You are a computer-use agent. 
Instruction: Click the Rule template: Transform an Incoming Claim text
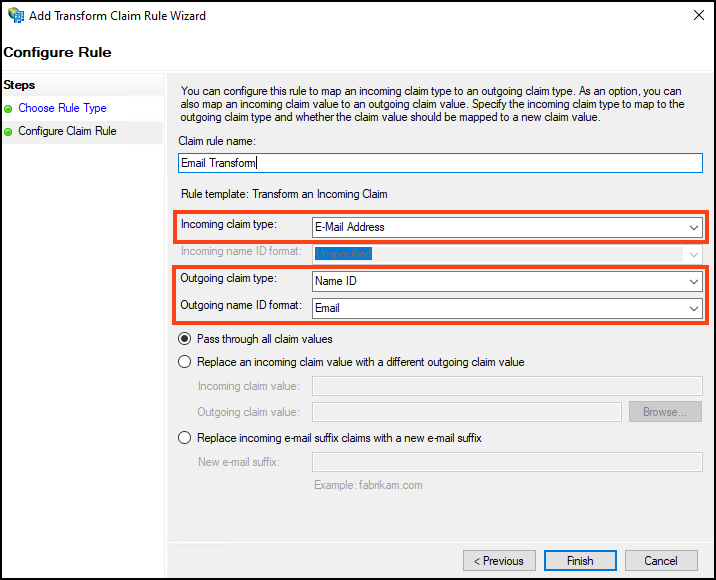coord(284,194)
